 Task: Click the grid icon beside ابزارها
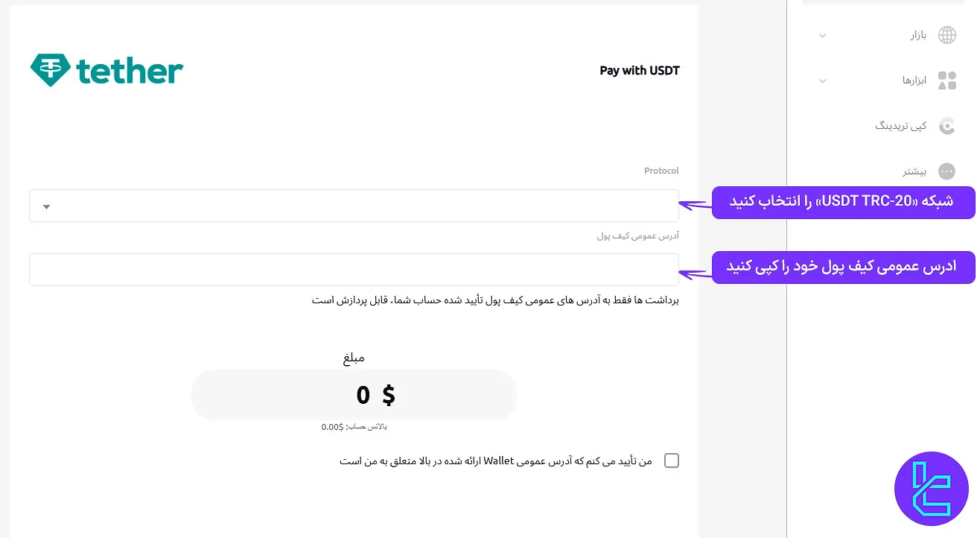tap(946, 80)
